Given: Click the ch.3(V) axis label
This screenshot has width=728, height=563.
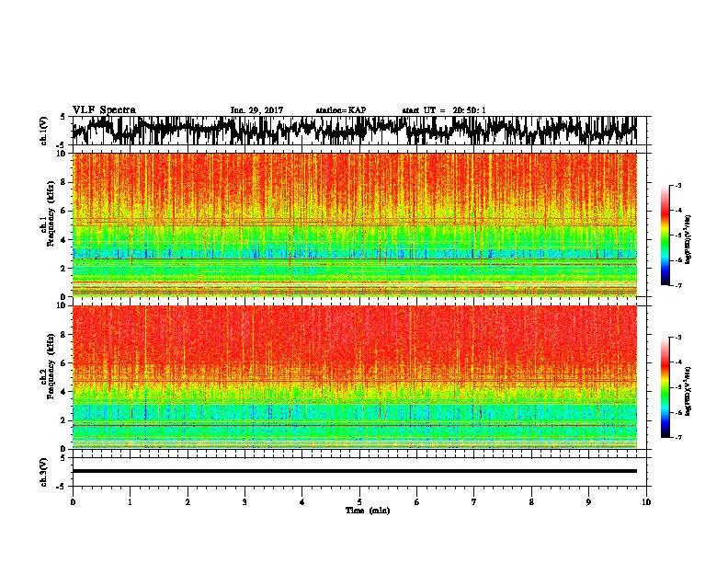Looking at the screenshot, I should (x=44, y=472).
